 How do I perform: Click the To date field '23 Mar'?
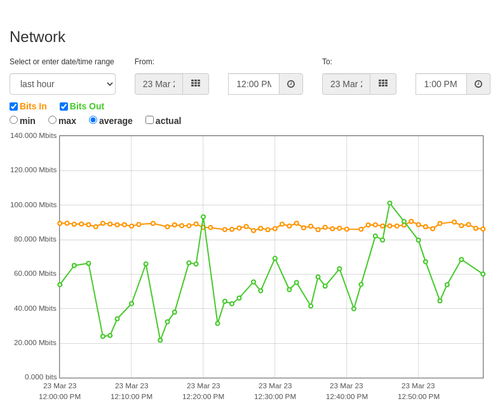(346, 84)
